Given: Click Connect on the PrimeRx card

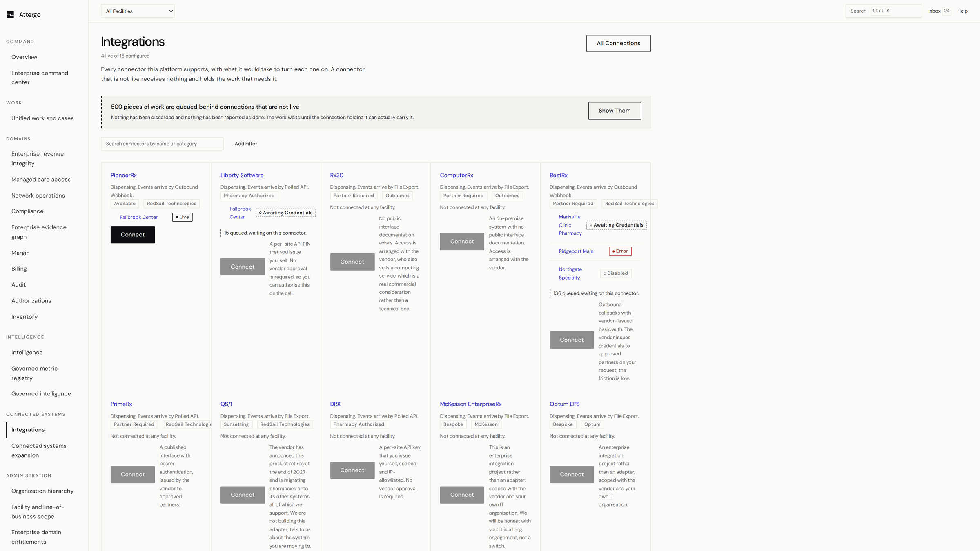Looking at the screenshot, I should pyautogui.click(x=133, y=475).
